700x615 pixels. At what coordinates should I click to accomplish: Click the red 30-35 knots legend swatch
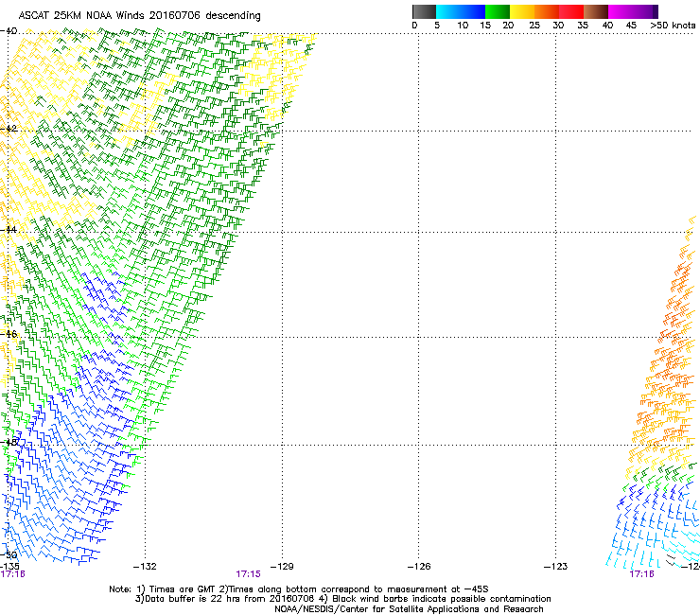571,11
